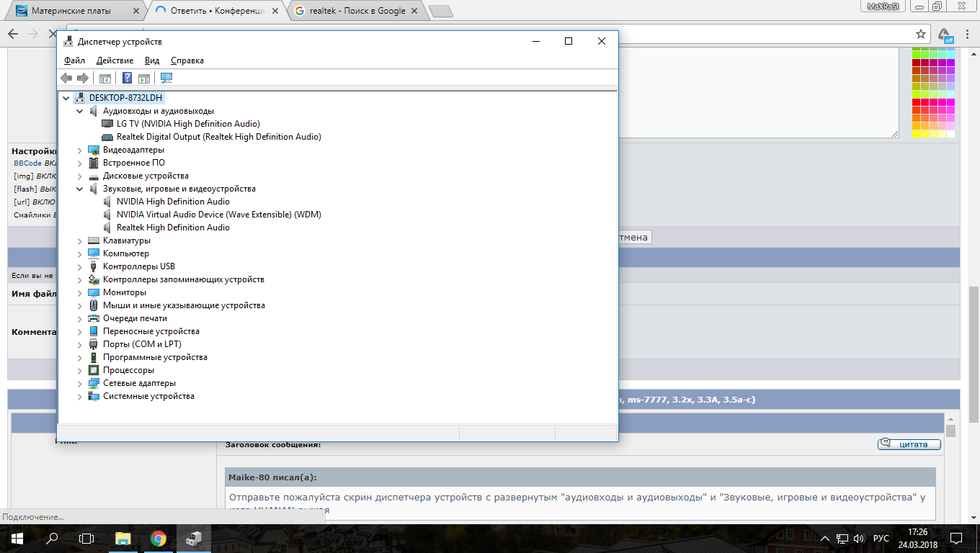Expand the Дисковые устройства category
Viewport: 980px width, 553px height.
[80, 176]
